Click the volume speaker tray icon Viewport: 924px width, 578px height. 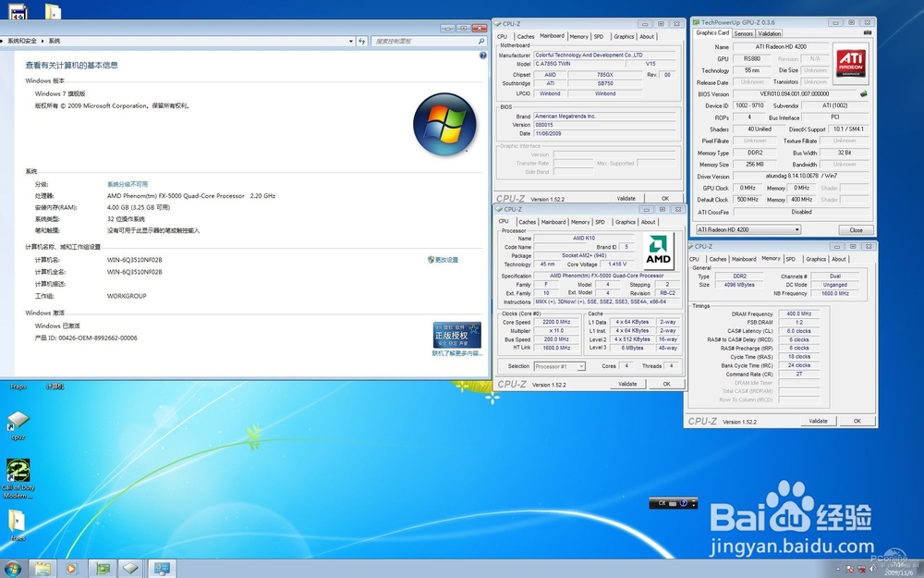873,569
